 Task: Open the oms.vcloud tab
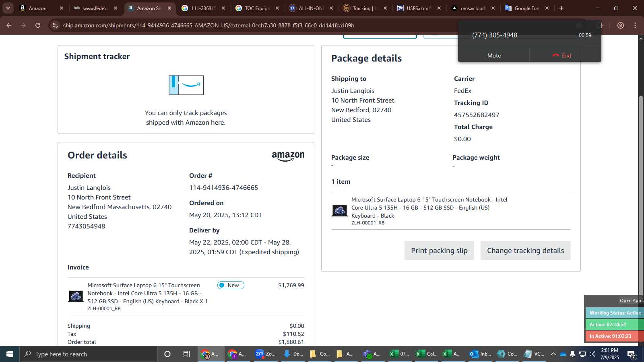pyautogui.click(x=473, y=8)
